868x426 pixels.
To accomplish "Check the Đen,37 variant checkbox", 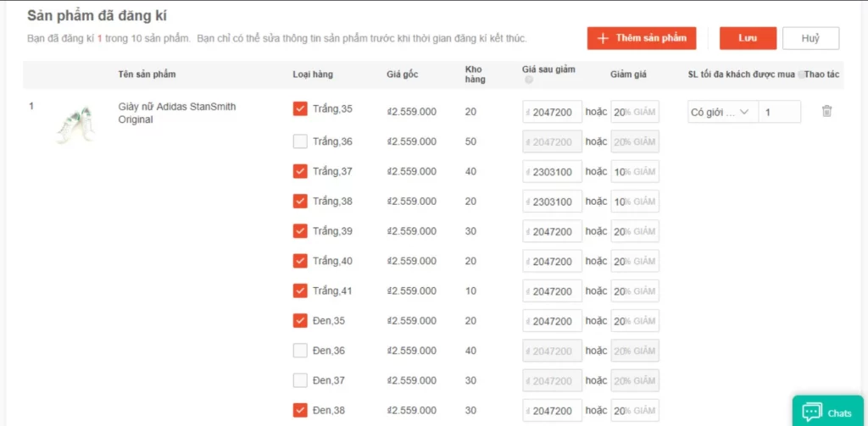I will click(300, 380).
